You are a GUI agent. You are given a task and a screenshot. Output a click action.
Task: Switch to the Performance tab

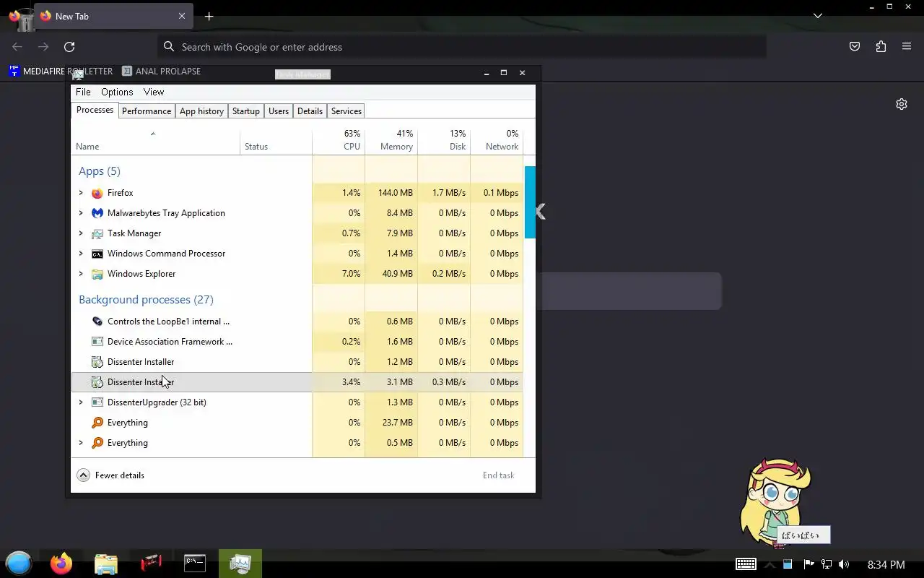pyautogui.click(x=147, y=111)
